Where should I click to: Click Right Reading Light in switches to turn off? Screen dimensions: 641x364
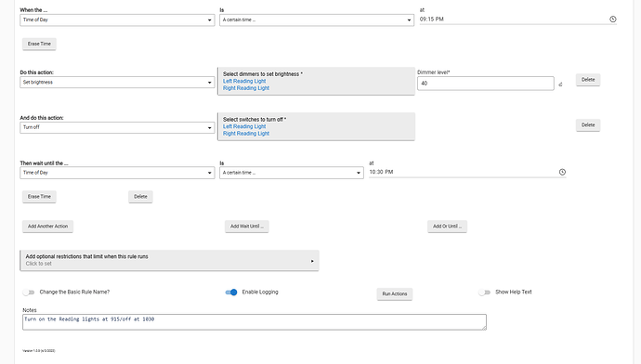coord(246,133)
